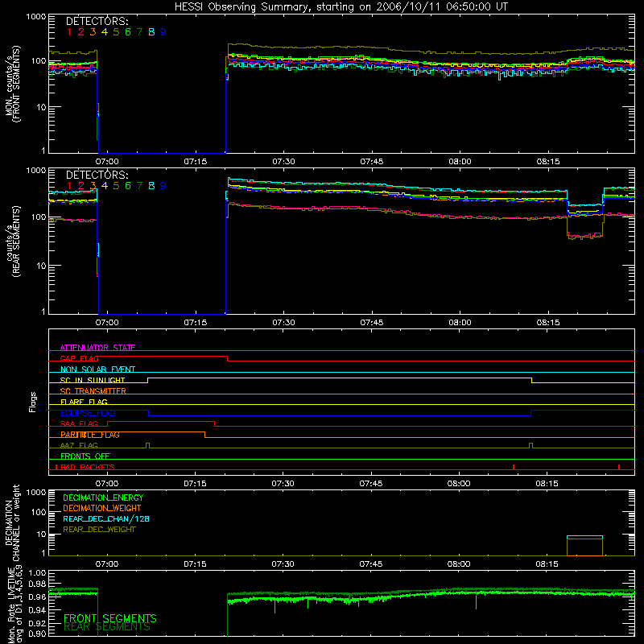Click yellow detector 4 in front segments legend
644x644 pixels.
click(x=105, y=31)
